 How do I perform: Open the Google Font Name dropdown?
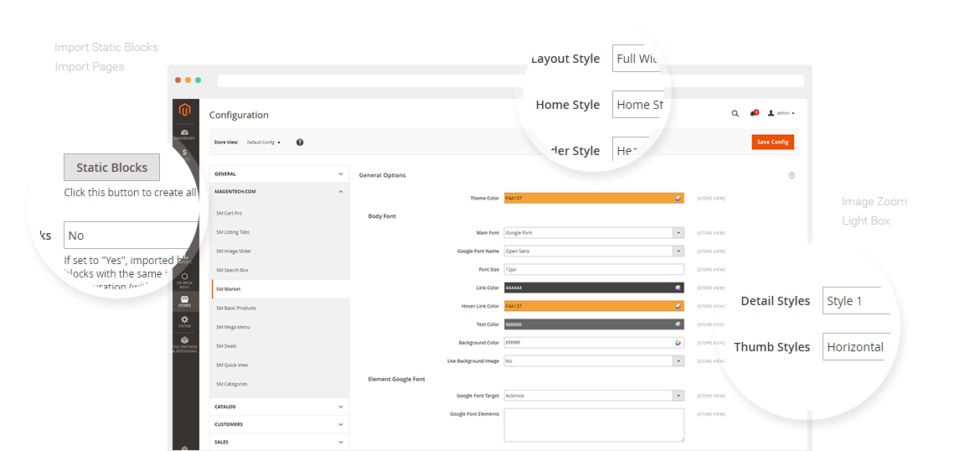coord(594,251)
